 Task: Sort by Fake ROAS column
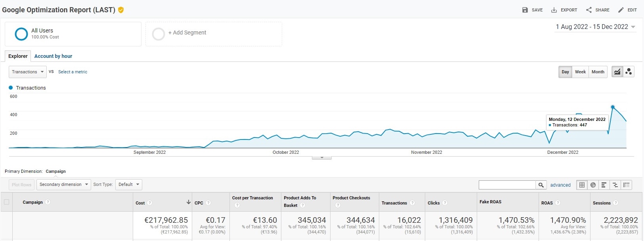490,202
